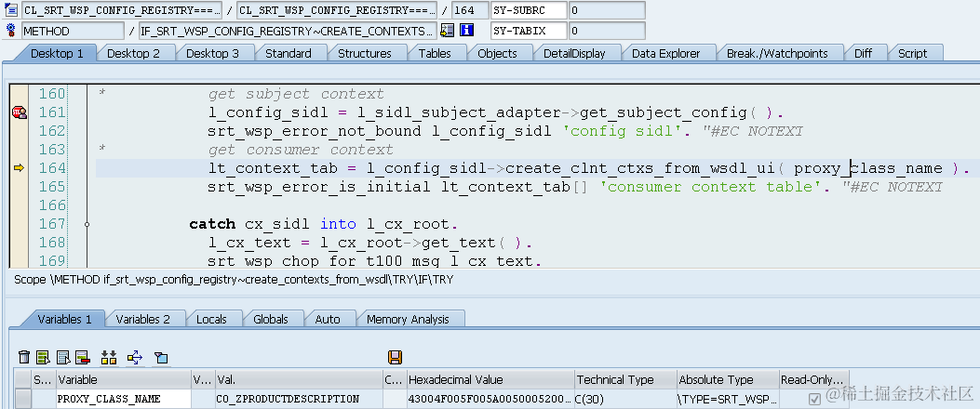Click the PROXY_CLASS_NAME variable cell
The image size is (980, 409).
coord(123,399)
